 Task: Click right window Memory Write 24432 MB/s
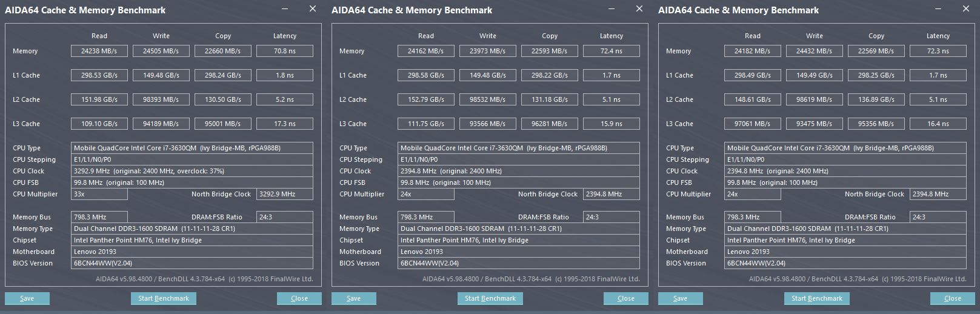click(815, 51)
